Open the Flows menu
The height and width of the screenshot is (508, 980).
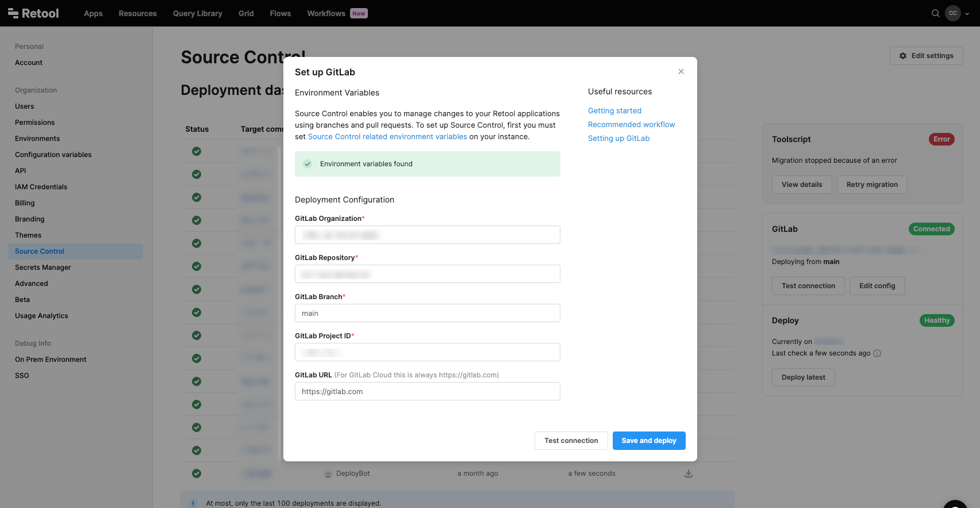[280, 13]
